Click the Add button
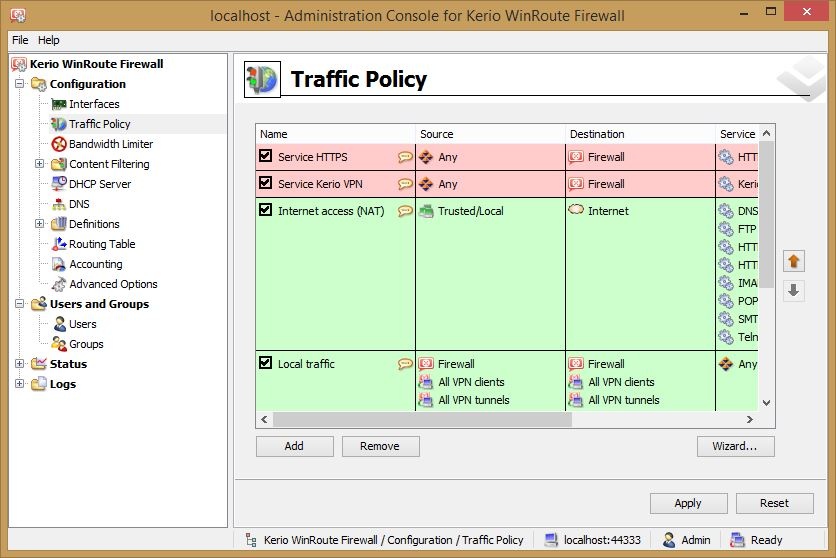Screen dimensions: 836x558 [294, 447]
